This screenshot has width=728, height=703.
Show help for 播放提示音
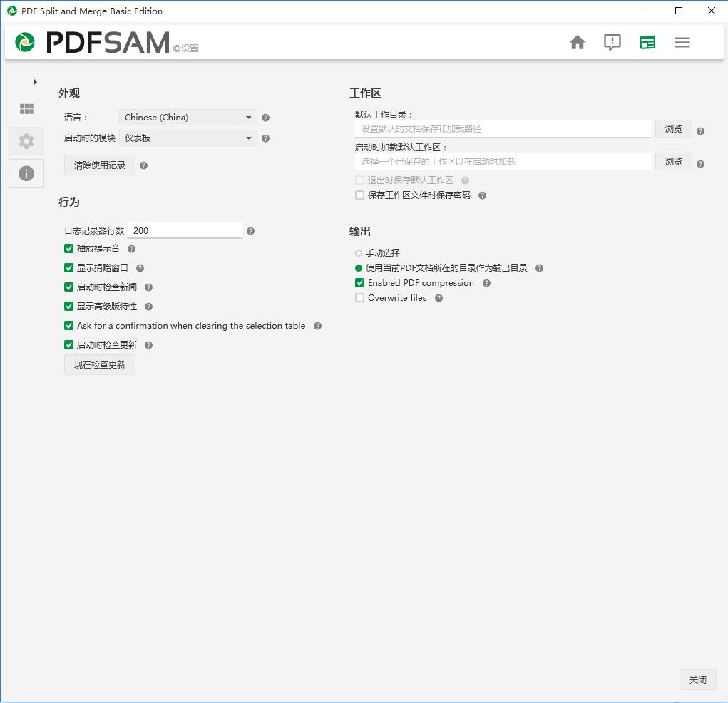131,250
